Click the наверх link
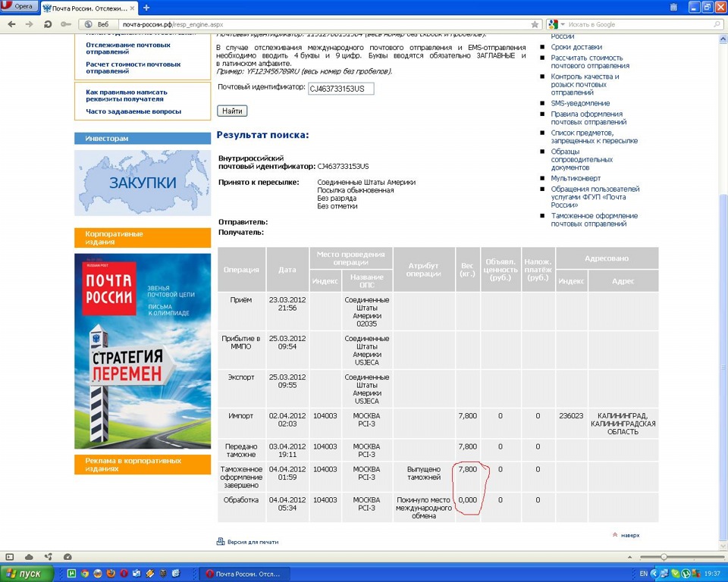This screenshot has height=582, width=728. click(x=630, y=535)
